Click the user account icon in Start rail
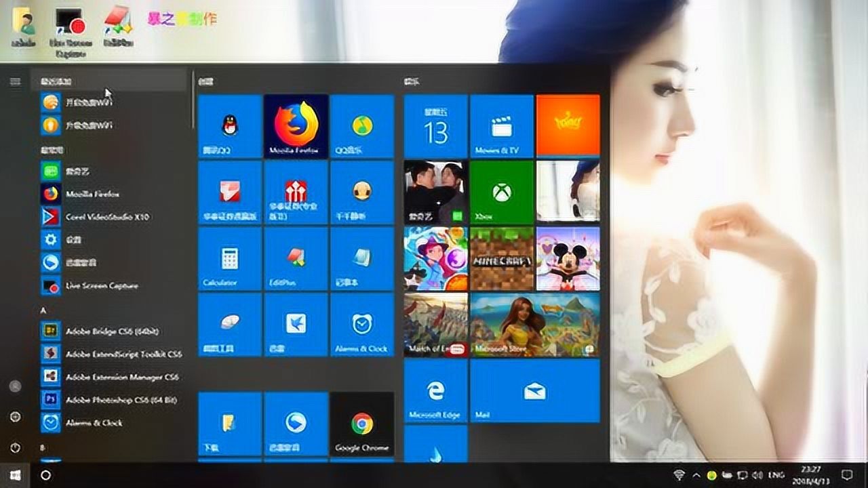The width and height of the screenshot is (868, 488). point(15,386)
